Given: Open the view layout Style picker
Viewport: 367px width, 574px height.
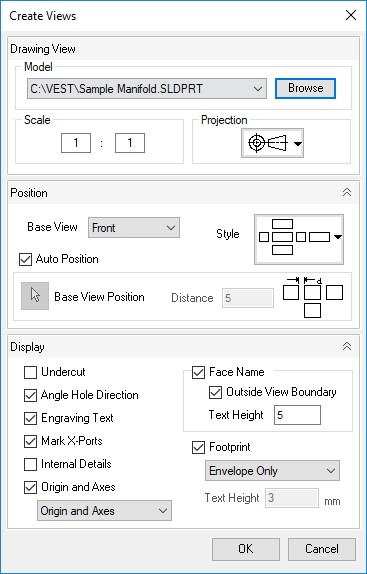Looking at the screenshot, I should coord(299,239).
